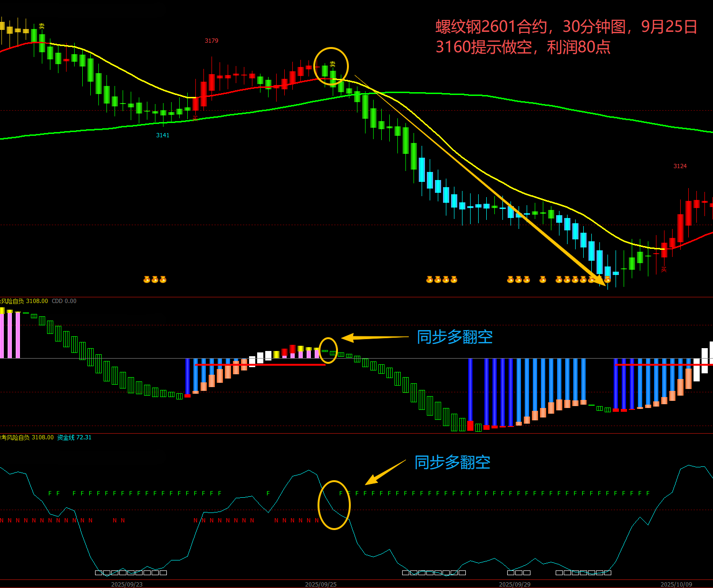Image resolution: width=713 pixels, height=588 pixels.
Task: Click the orange circle on the cyan 资金线 curve
Action: (x=334, y=505)
